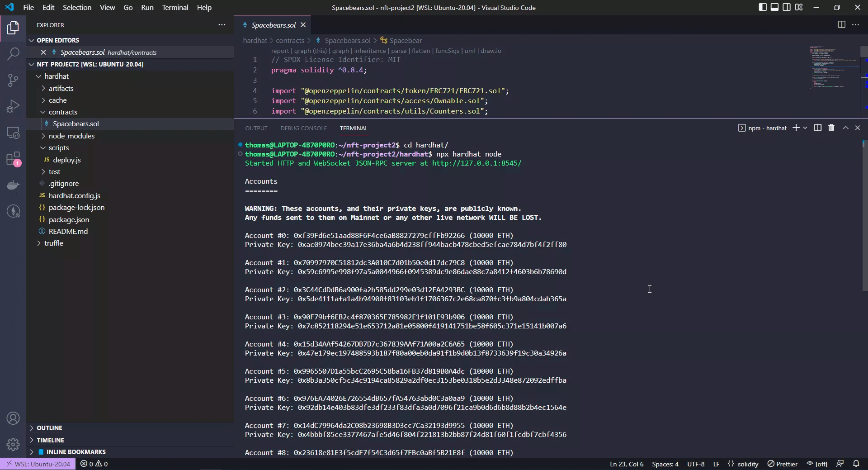The image size is (868, 470).
Task: Toggle the primary side bar layout icon
Action: tap(763, 7)
